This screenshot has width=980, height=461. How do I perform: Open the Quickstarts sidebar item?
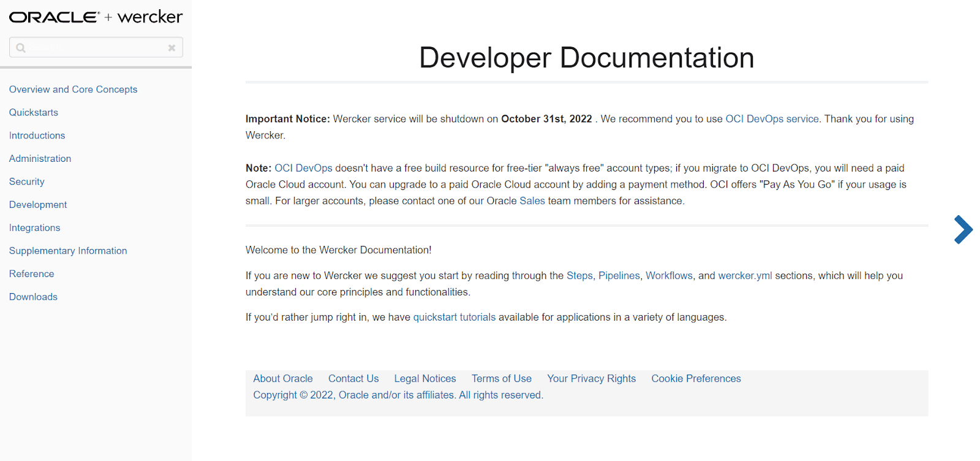[34, 113]
